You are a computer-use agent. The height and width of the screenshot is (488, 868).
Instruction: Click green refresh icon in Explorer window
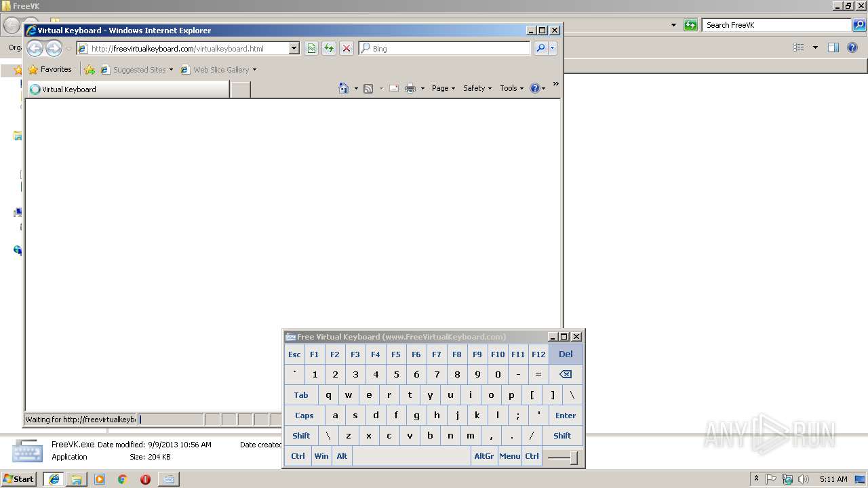(690, 25)
